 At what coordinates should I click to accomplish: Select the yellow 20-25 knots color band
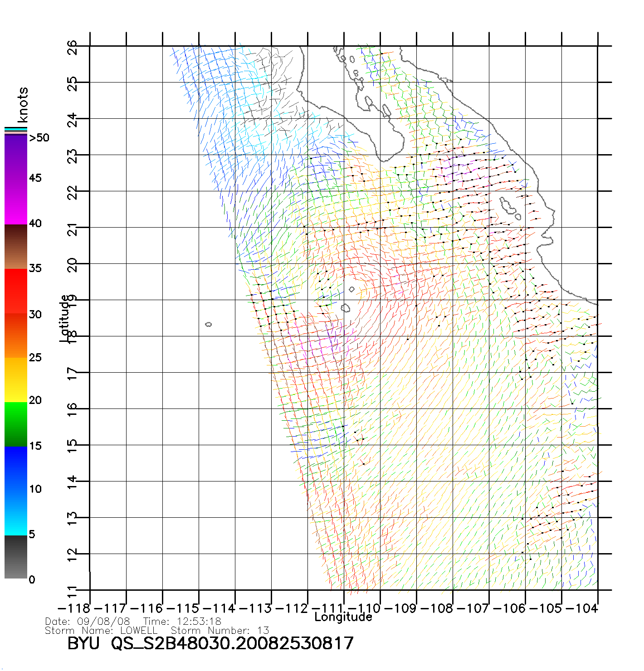tap(16, 380)
